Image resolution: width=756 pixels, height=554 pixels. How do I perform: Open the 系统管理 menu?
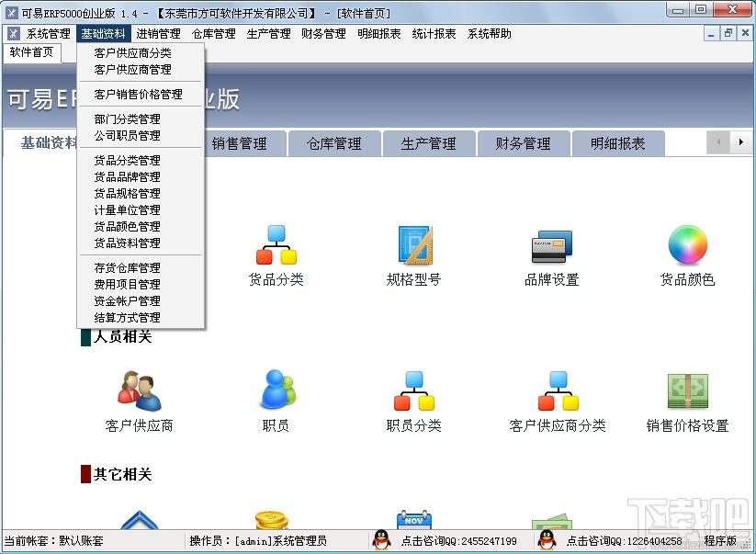(48, 33)
